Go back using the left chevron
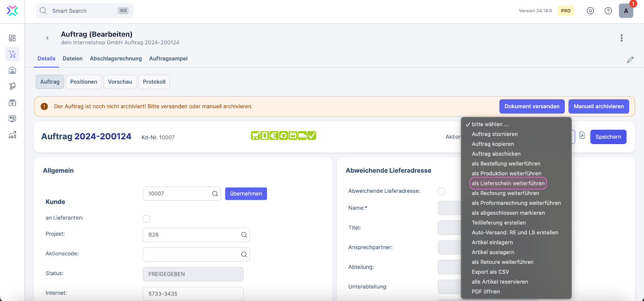 47,38
